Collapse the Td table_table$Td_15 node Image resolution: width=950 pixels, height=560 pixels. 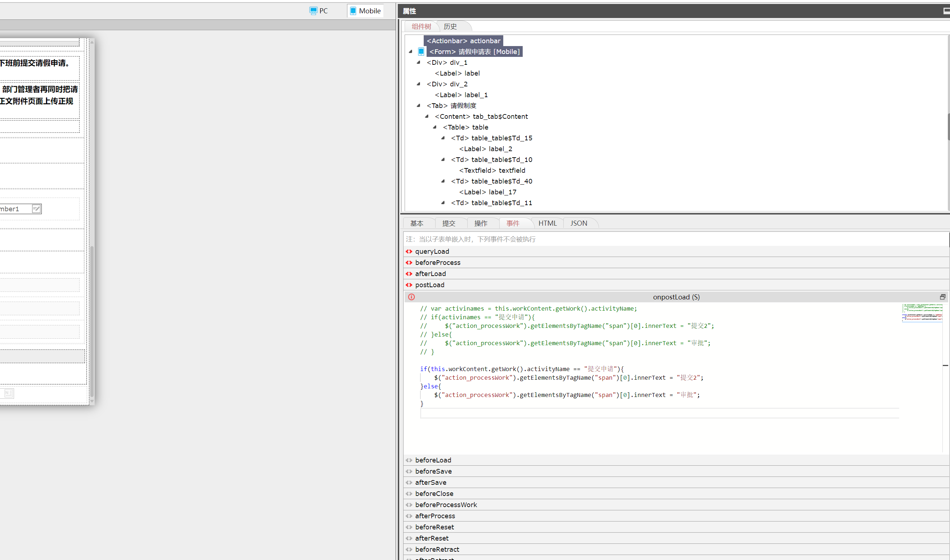tap(443, 138)
